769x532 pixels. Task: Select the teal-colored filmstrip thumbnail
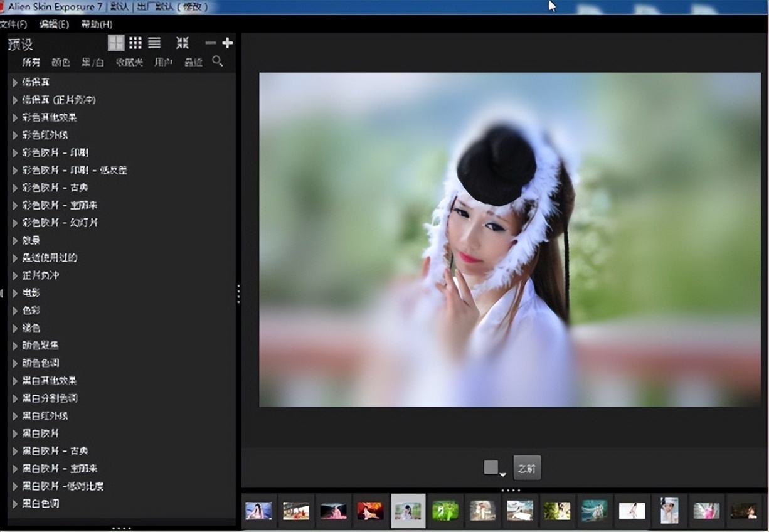click(594, 511)
